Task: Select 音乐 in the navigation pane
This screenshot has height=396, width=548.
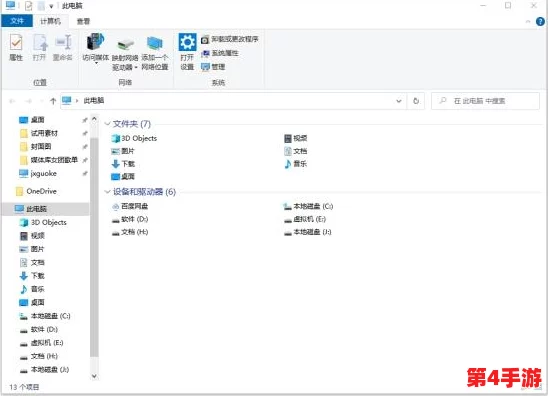Action: tap(32, 289)
